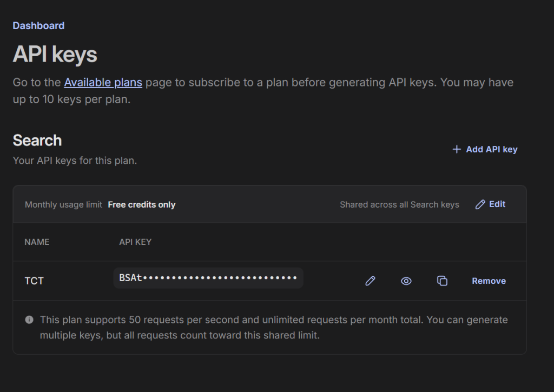This screenshot has width=554, height=392.
Task: Click the masked BSAt API key field
Action: pyautogui.click(x=208, y=278)
